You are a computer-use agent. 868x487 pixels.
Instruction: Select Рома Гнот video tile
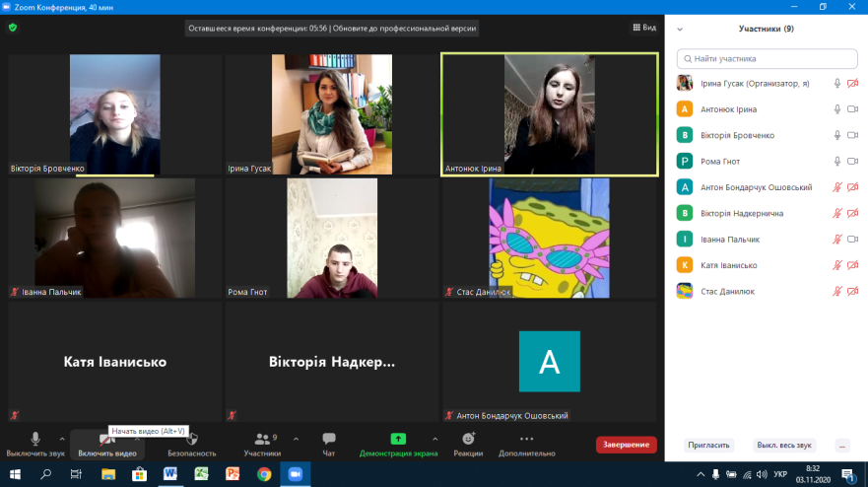click(332, 239)
